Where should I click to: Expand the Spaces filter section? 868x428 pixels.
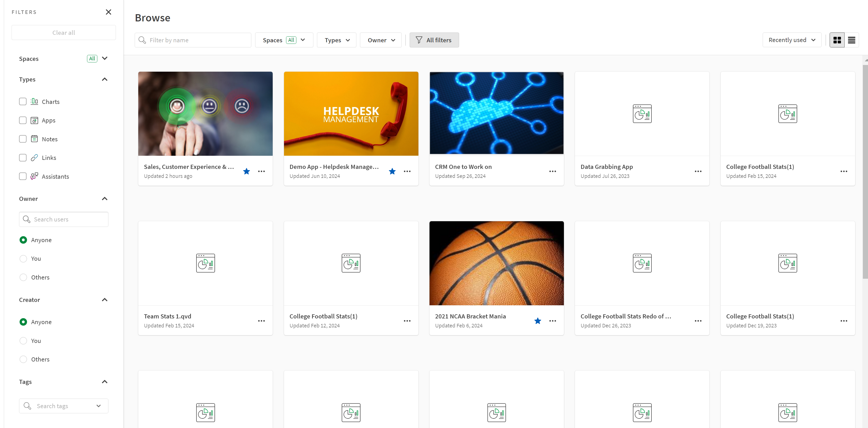pyautogui.click(x=105, y=58)
